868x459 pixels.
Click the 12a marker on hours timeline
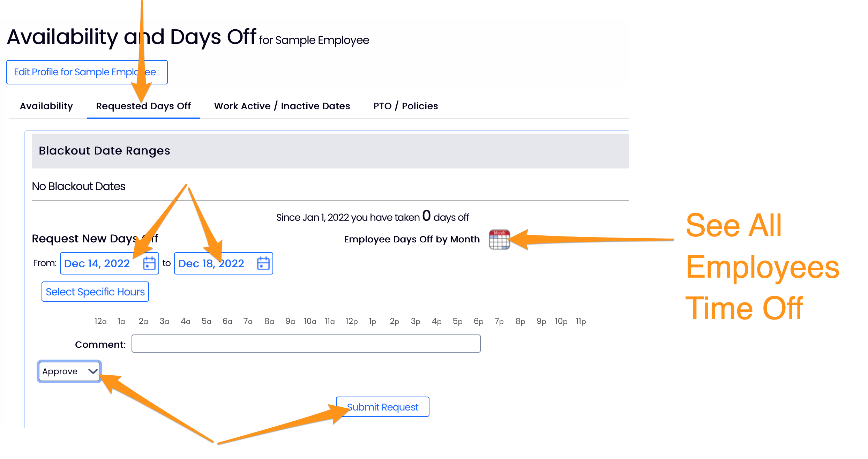100,321
